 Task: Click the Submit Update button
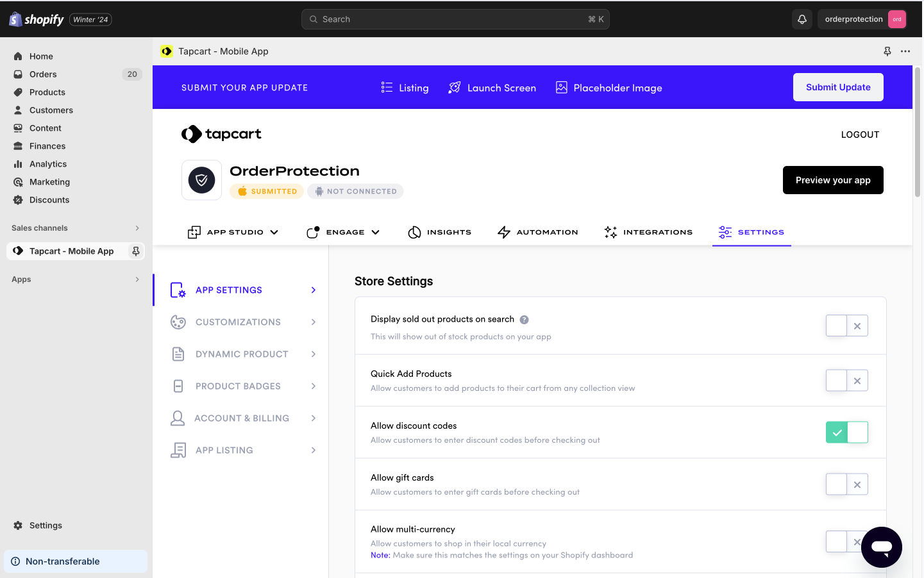point(838,87)
